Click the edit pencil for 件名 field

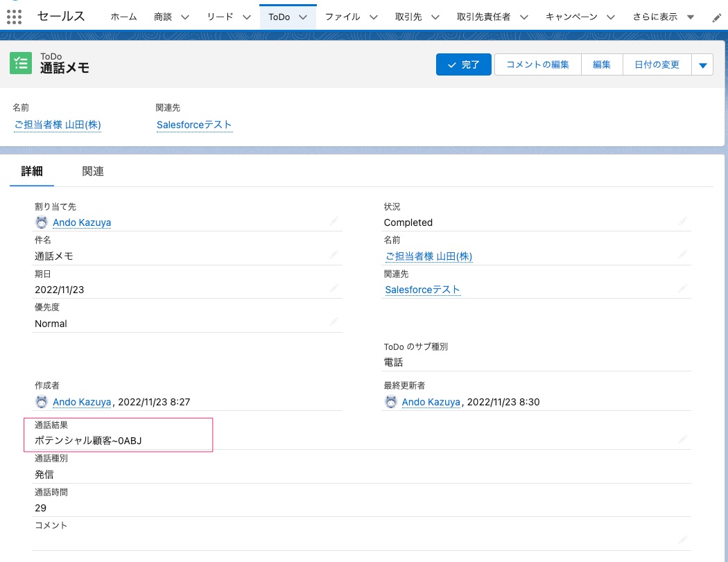point(333,255)
